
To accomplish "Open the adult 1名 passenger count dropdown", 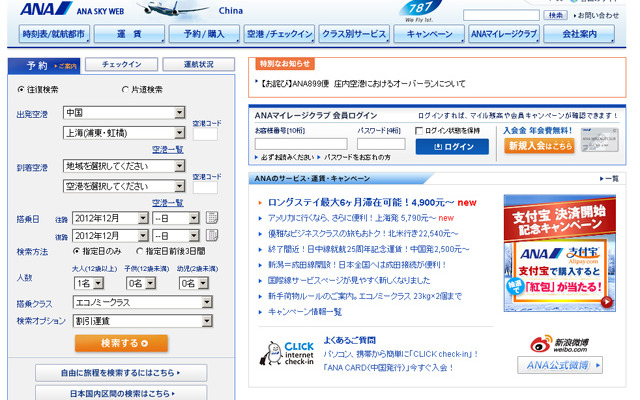I will click(x=89, y=283).
